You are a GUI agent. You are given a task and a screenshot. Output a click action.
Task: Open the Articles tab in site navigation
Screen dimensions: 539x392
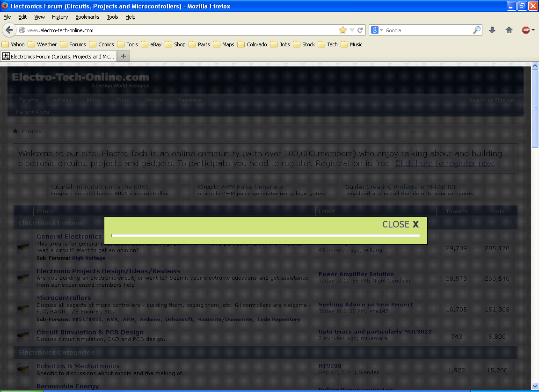[62, 100]
